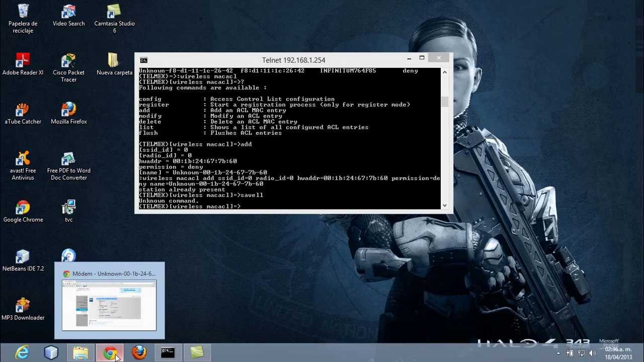Click the 'modify' command row in Telnet
The width and height of the screenshot is (644, 362).
210,116
